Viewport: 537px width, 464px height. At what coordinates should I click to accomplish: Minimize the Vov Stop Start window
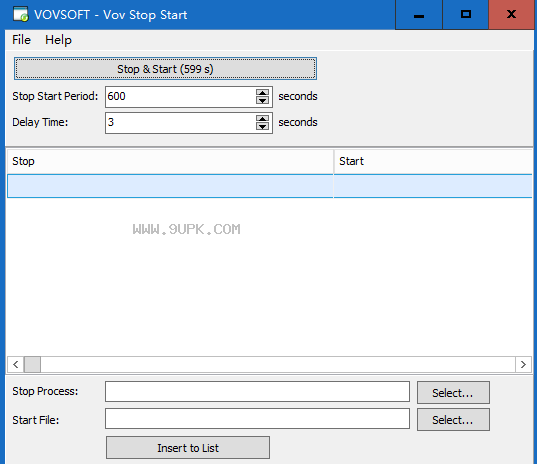tap(419, 15)
